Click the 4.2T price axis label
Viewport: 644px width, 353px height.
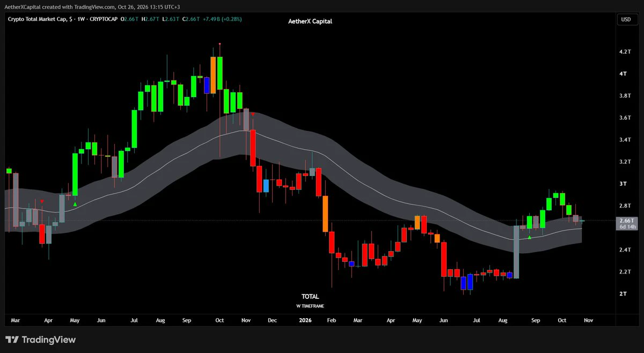click(624, 52)
